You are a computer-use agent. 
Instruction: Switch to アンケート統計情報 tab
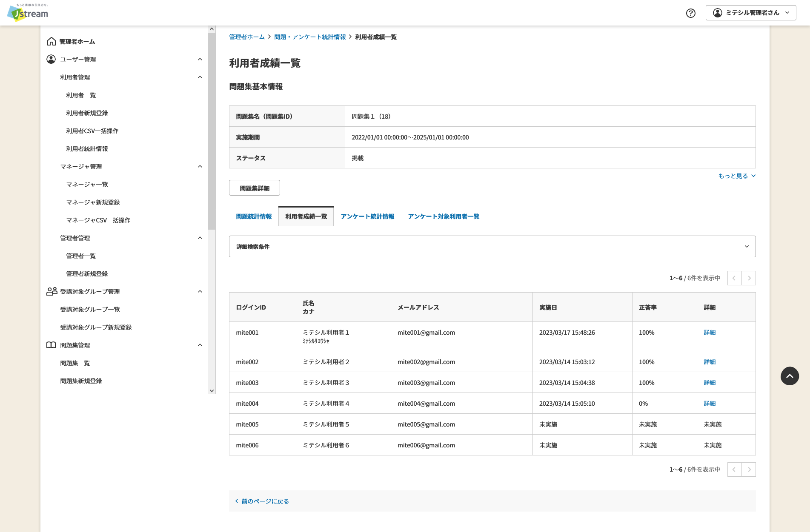click(x=367, y=216)
